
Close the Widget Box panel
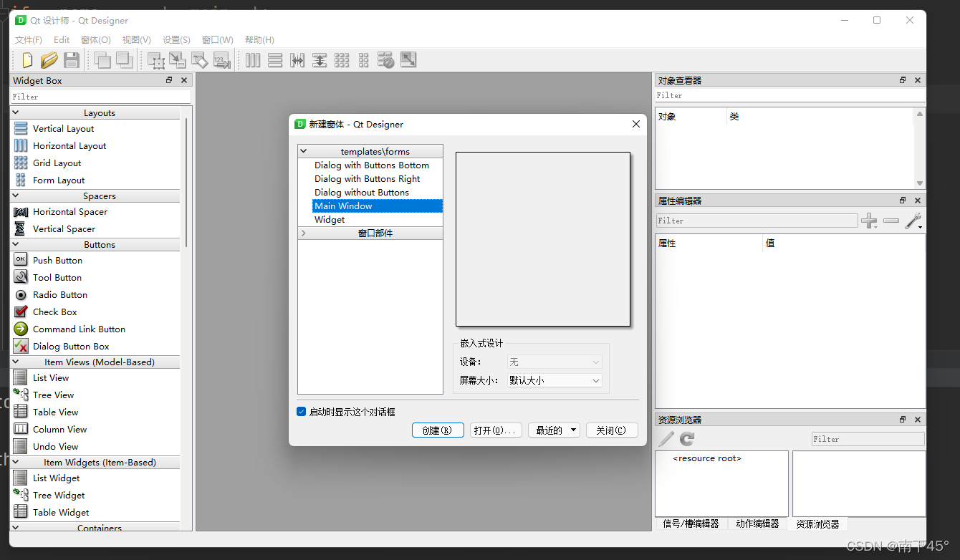184,80
